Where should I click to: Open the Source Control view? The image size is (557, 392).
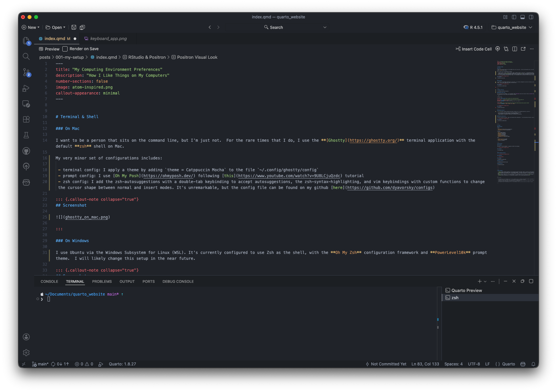click(x=26, y=72)
